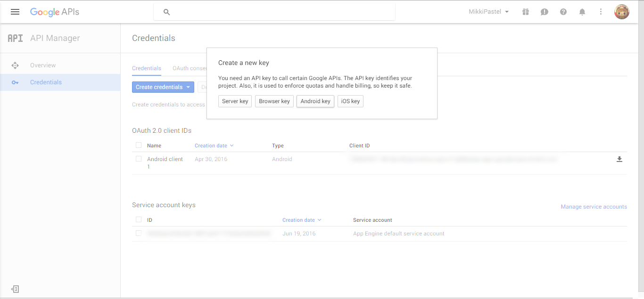The image size is (644, 299).
Task: Open notifications via the bell icon
Action: coord(582,12)
